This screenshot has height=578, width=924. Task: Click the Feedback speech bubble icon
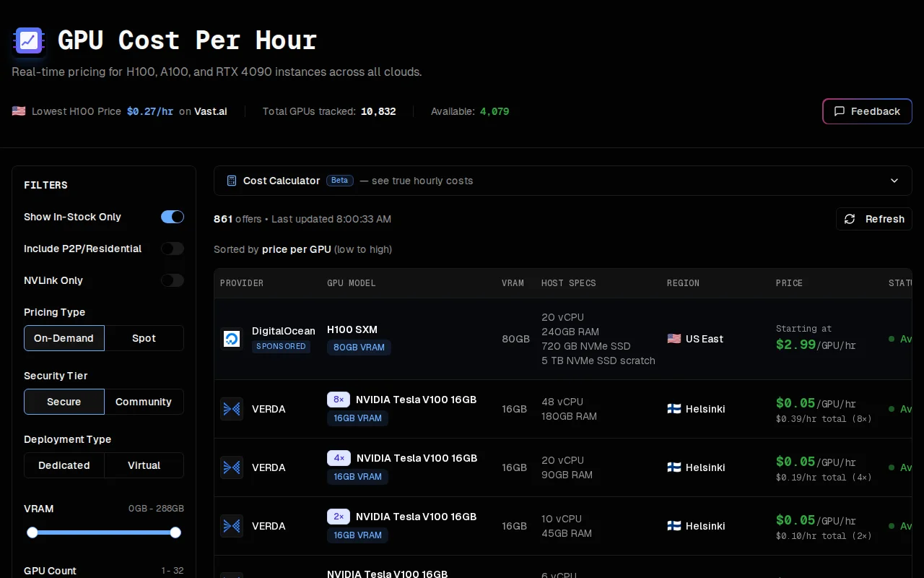839,111
